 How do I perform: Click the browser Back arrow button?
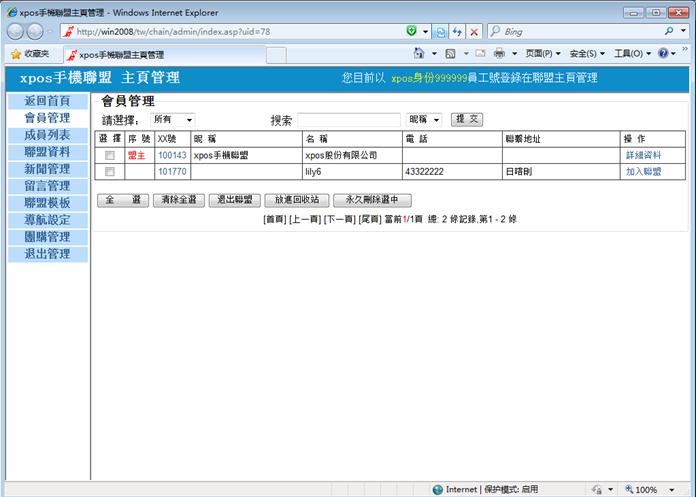pos(19,32)
